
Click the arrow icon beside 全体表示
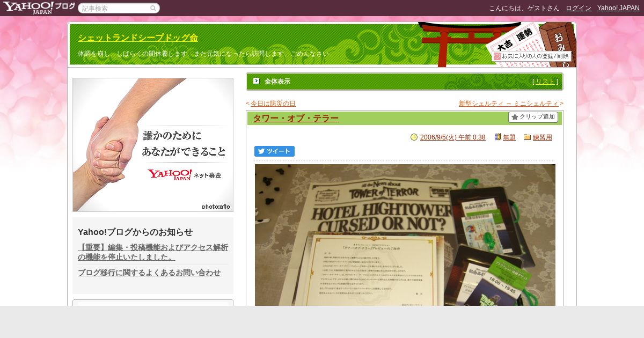[256, 81]
